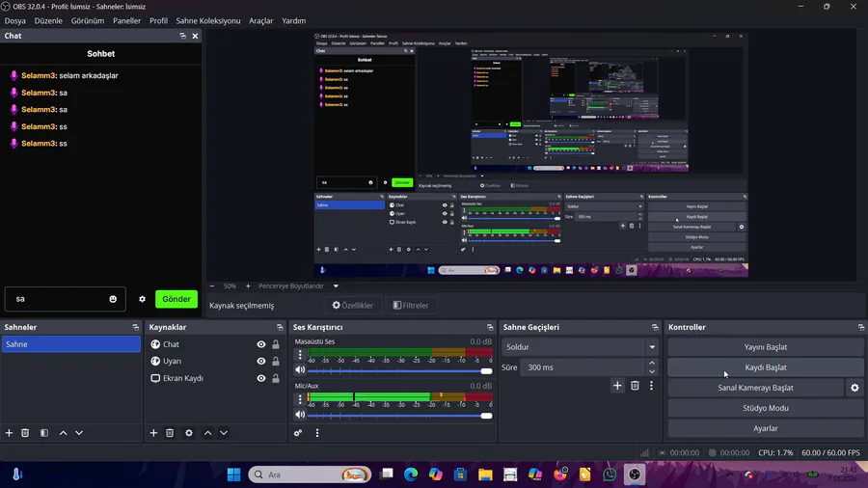Add a new scene with plus icon

click(x=9, y=433)
